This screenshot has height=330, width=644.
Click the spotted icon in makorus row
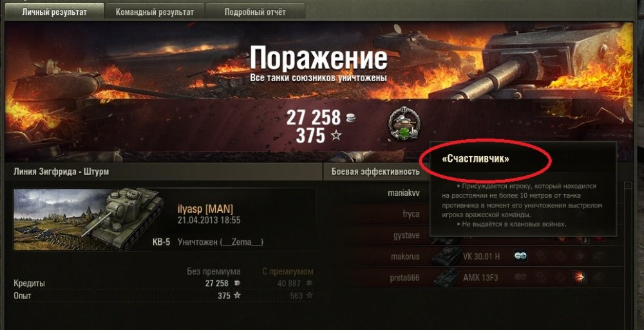(520, 257)
